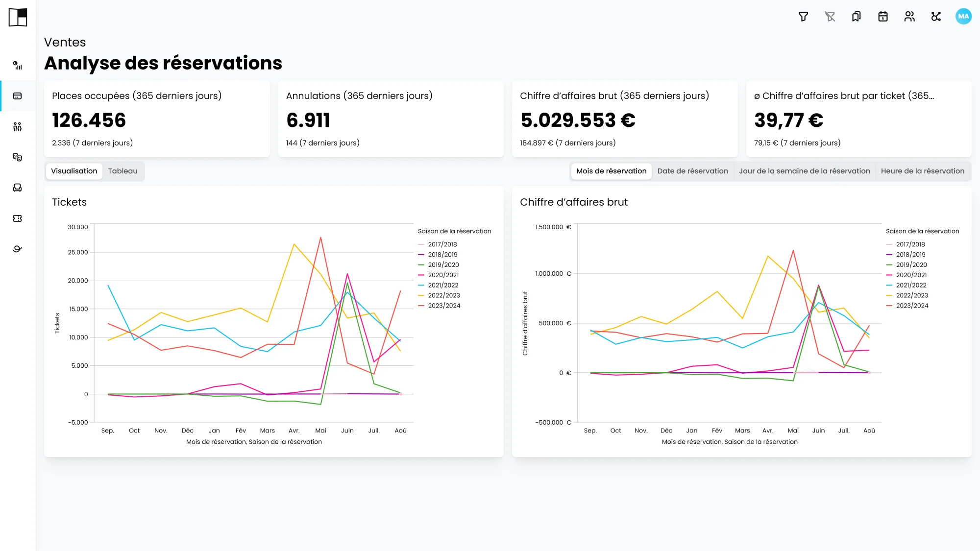Click the Annulations value 6.911
Viewport: 980px width, 551px height.
click(x=308, y=120)
